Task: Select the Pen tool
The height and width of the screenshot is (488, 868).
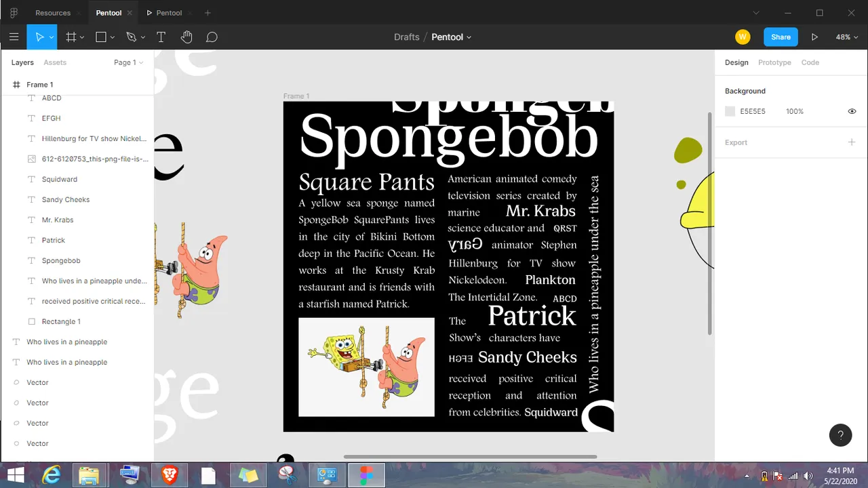Action: click(x=131, y=37)
